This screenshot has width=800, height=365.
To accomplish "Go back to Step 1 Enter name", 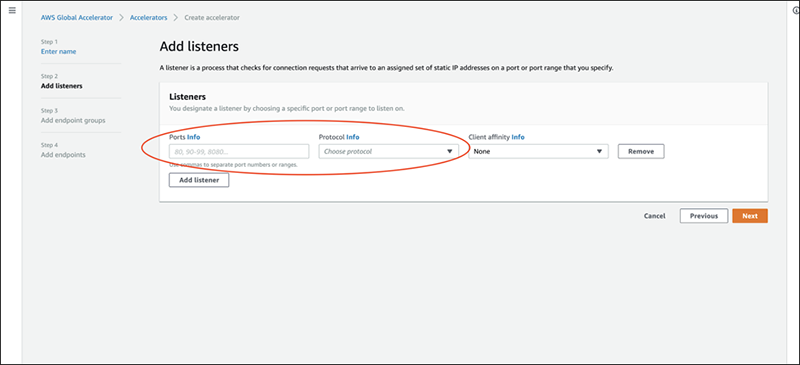I will pos(59,52).
